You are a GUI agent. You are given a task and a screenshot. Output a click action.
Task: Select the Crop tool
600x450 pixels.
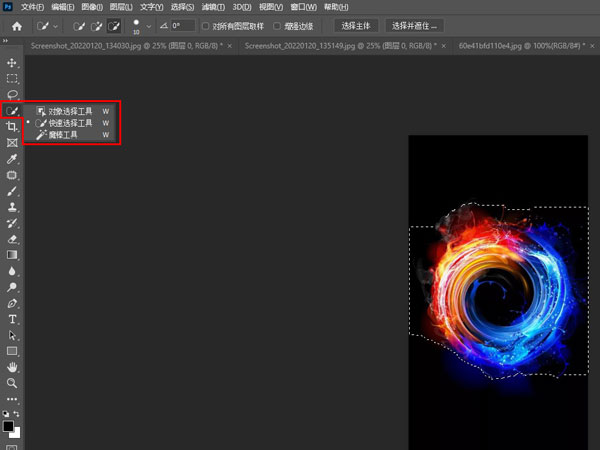(12, 127)
